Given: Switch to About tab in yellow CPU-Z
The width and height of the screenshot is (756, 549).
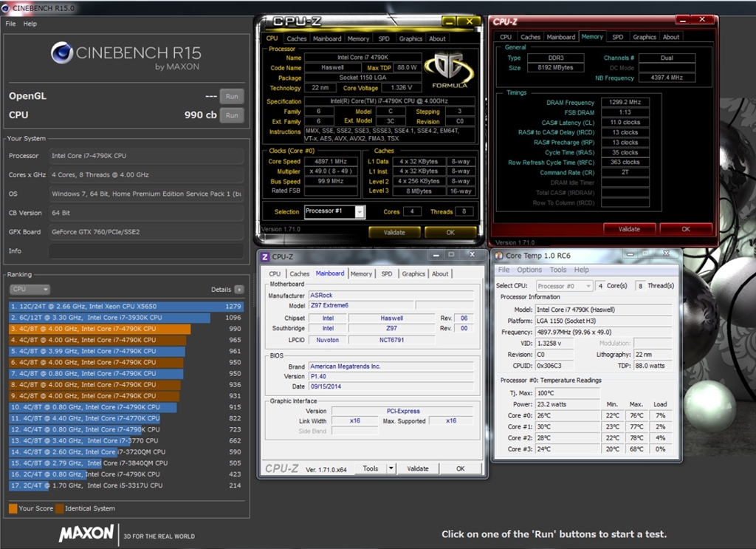Looking at the screenshot, I should pyautogui.click(x=437, y=38).
